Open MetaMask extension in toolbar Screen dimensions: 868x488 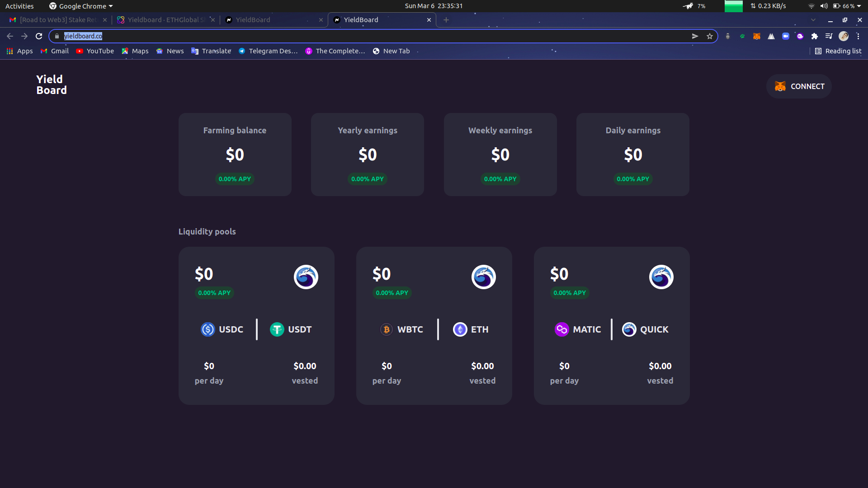pyautogui.click(x=756, y=36)
